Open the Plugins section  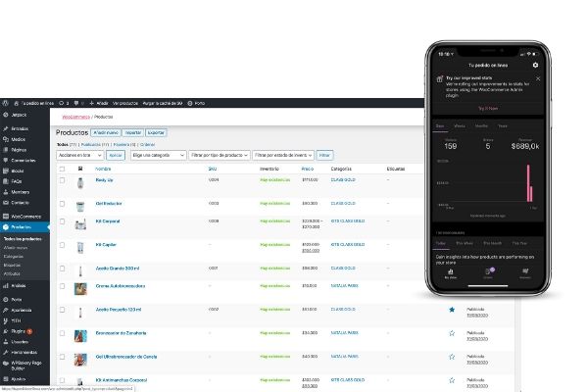pos(19,331)
